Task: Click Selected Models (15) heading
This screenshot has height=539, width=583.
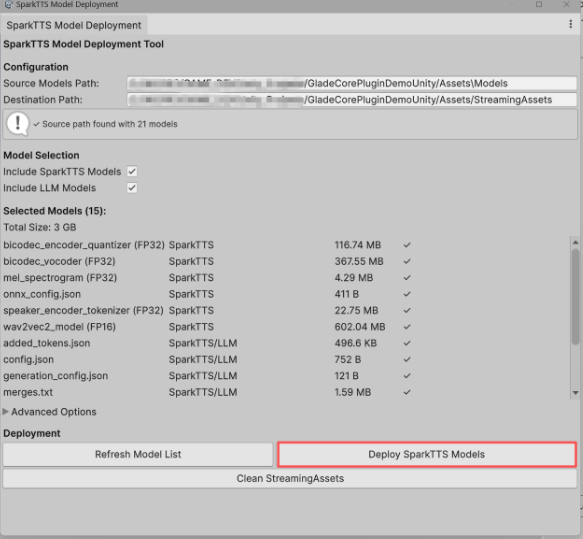Action: [x=55, y=211]
